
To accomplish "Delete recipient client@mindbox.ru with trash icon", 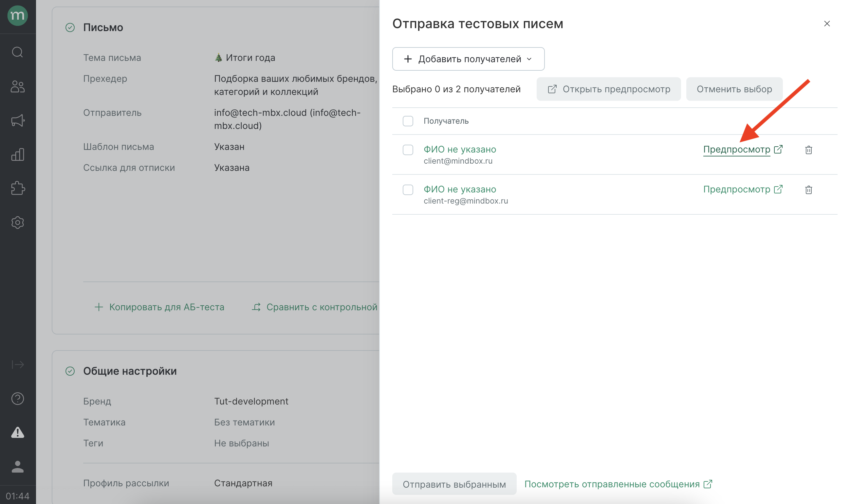I will tap(808, 150).
